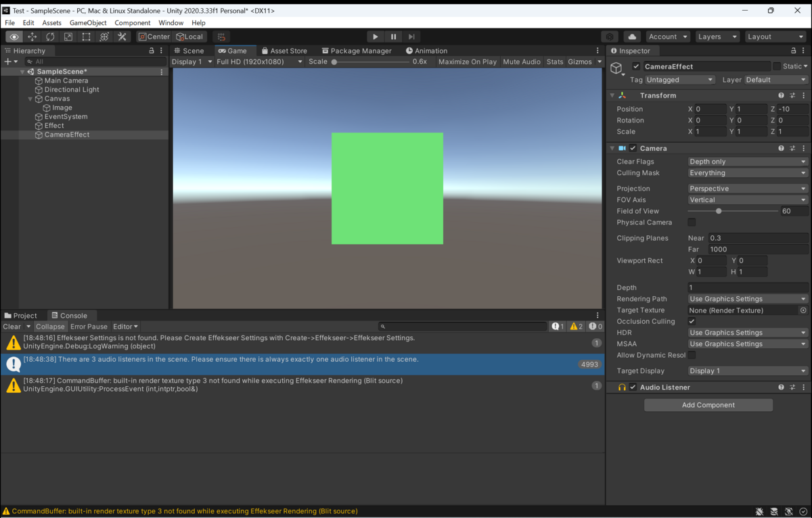
Task: Click the Game view Scale slider
Action: pos(371,62)
